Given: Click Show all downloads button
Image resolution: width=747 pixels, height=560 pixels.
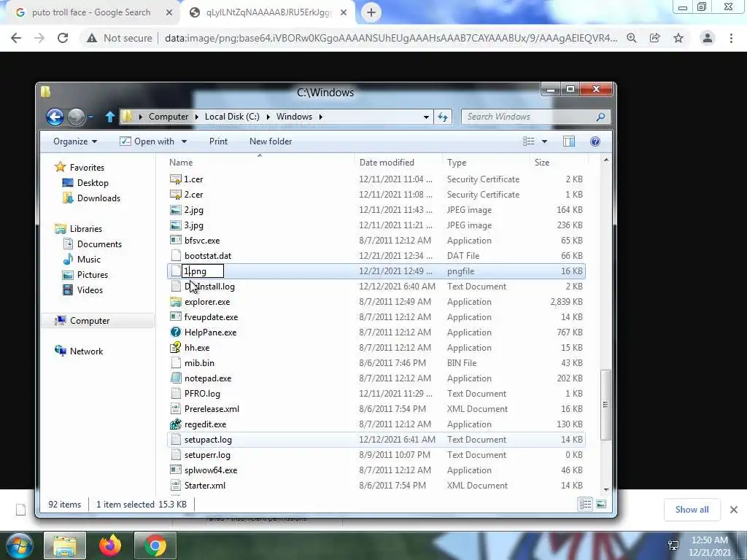Looking at the screenshot, I should coord(692,510).
